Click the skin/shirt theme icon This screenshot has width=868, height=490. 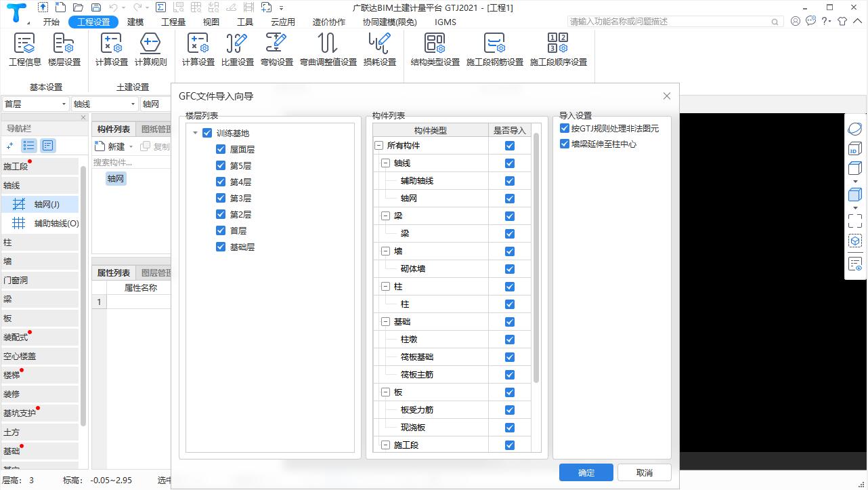point(842,22)
